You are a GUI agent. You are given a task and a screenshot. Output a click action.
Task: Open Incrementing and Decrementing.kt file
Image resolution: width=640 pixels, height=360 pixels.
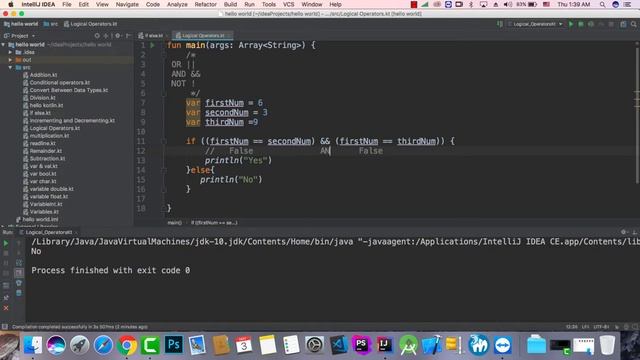coord(72,121)
